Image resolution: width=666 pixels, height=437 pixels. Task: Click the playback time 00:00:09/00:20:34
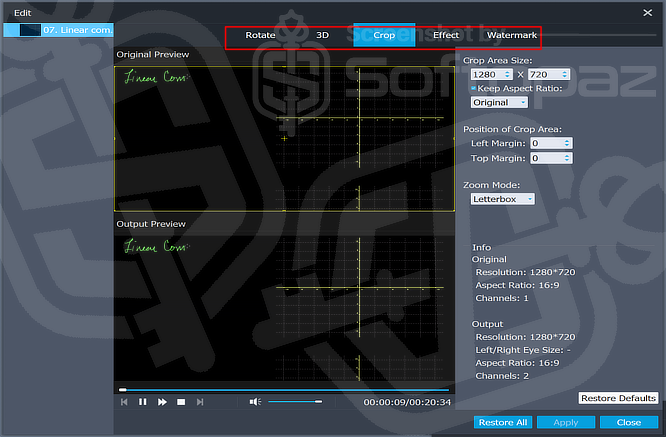pos(407,402)
